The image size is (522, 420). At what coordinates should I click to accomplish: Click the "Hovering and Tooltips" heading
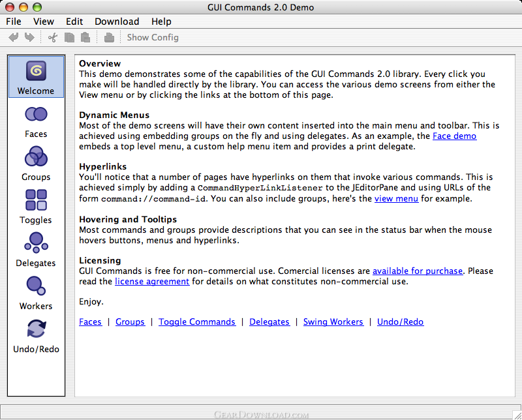(x=128, y=219)
